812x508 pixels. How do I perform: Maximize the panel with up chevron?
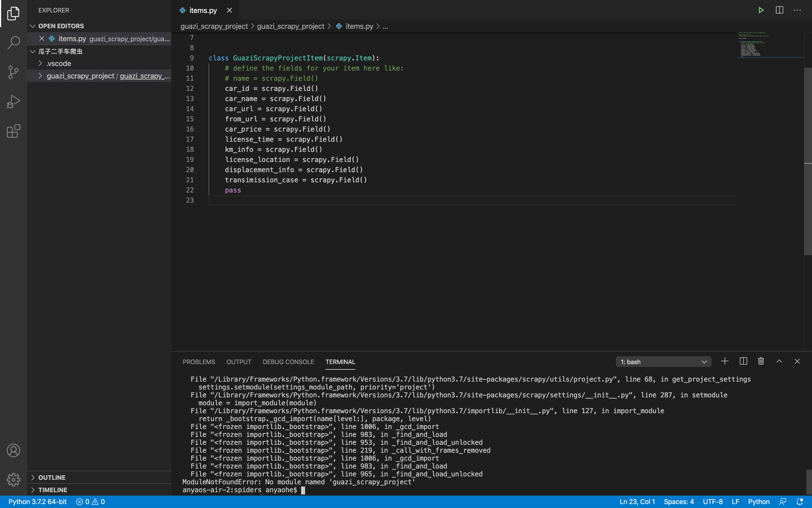click(x=779, y=362)
